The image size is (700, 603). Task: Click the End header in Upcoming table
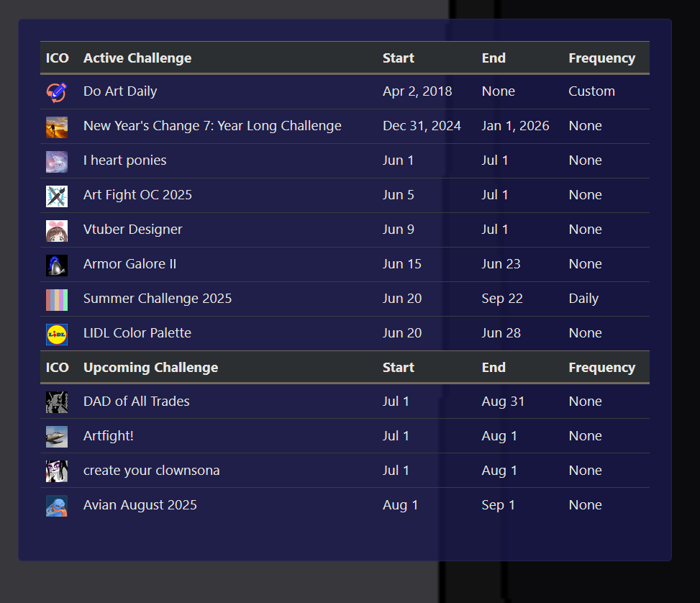(494, 368)
